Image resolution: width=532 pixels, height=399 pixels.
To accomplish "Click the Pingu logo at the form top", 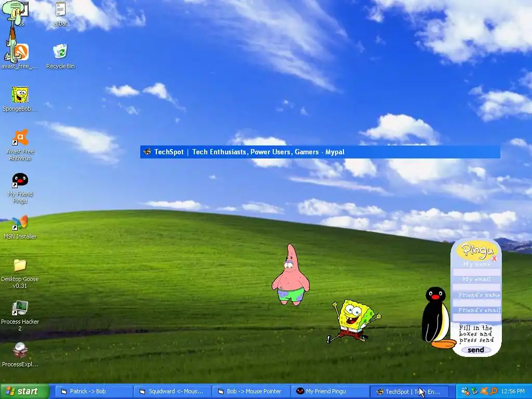I will tap(477, 250).
